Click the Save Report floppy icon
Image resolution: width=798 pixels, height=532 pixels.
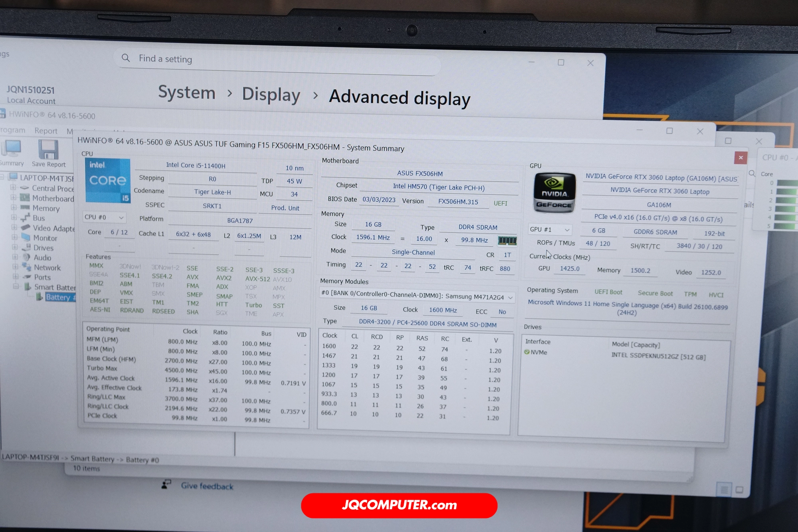coord(48,150)
